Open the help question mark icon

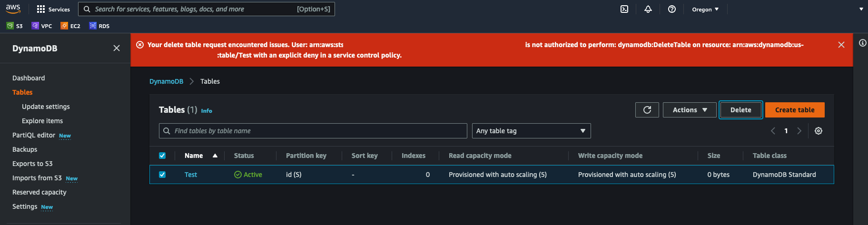tap(672, 9)
